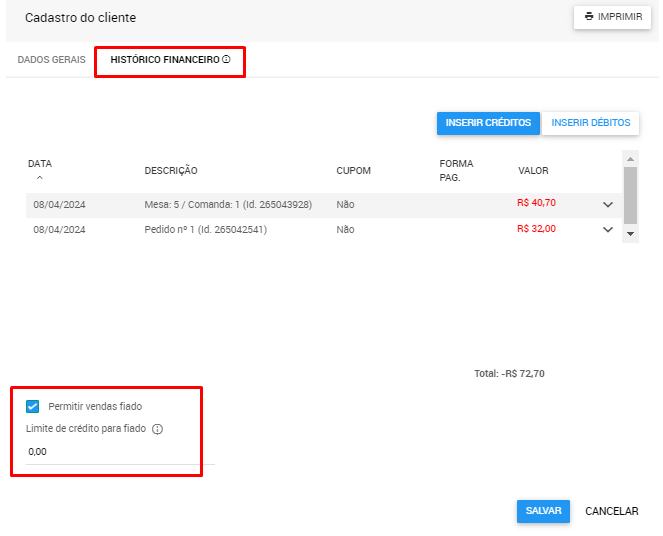Screen dimensions: 663x536
Task: Switch to the Dados Gerais tab
Action: (52, 60)
